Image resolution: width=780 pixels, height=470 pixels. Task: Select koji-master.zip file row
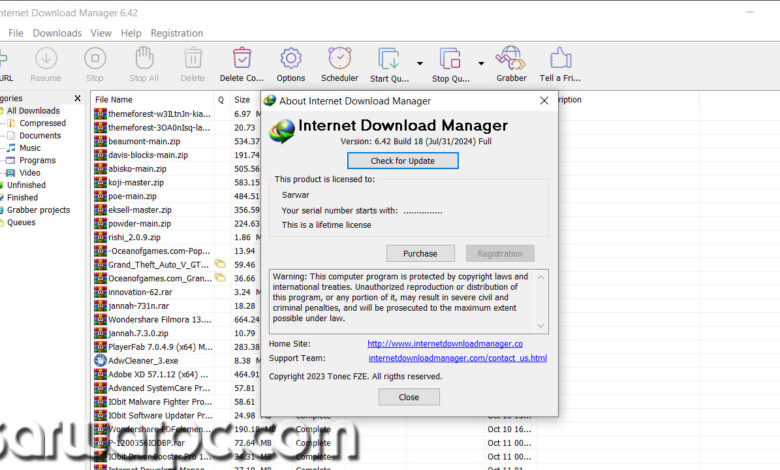136,183
